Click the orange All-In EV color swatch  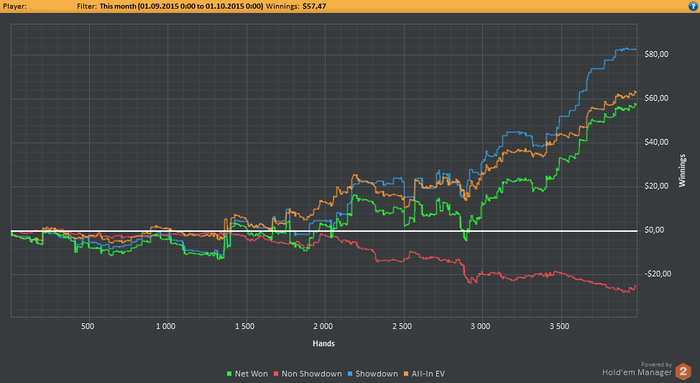[406, 374]
